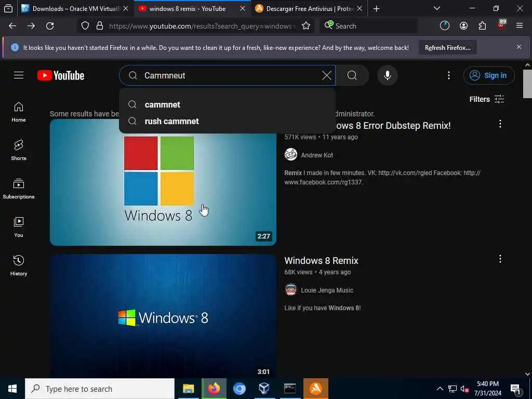Go to the YouTube logo home page
Screen dimensions: 532x399
pyautogui.click(x=61, y=75)
